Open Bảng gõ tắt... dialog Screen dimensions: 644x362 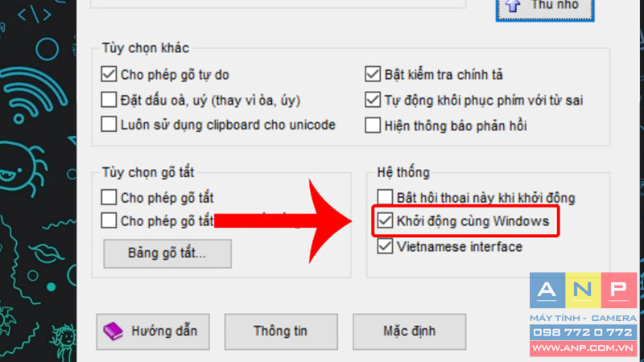click(x=167, y=253)
